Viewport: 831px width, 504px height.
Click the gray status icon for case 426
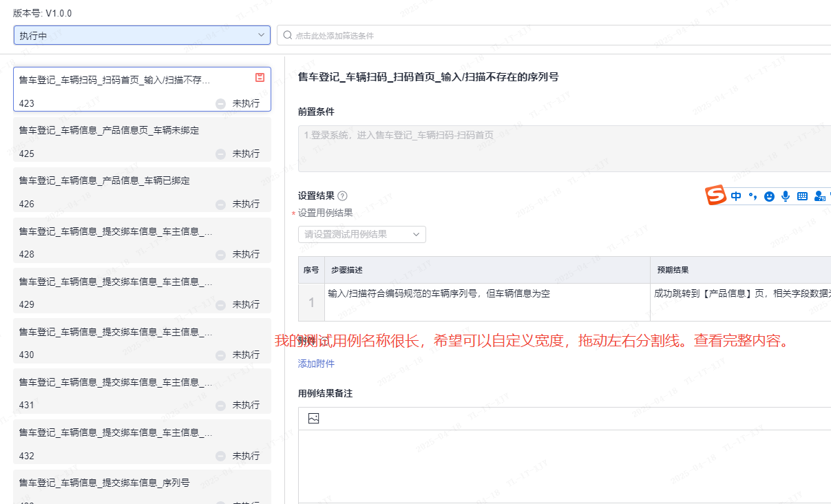[220, 204]
